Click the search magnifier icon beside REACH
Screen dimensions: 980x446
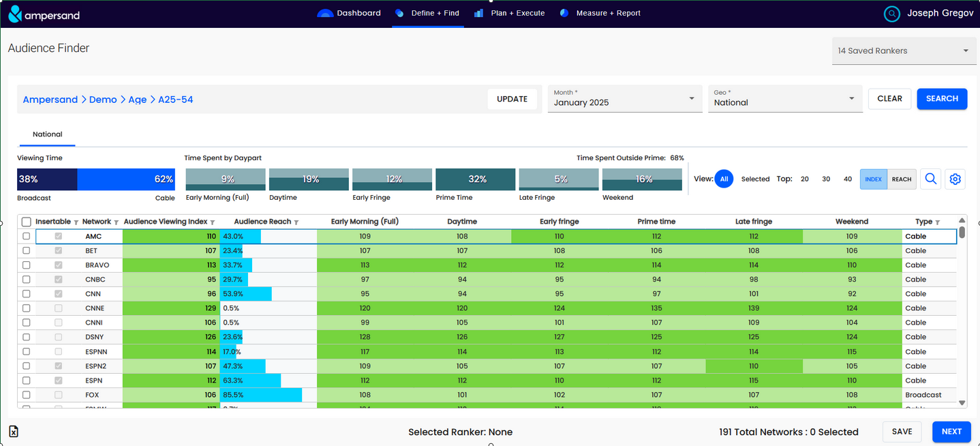930,179
